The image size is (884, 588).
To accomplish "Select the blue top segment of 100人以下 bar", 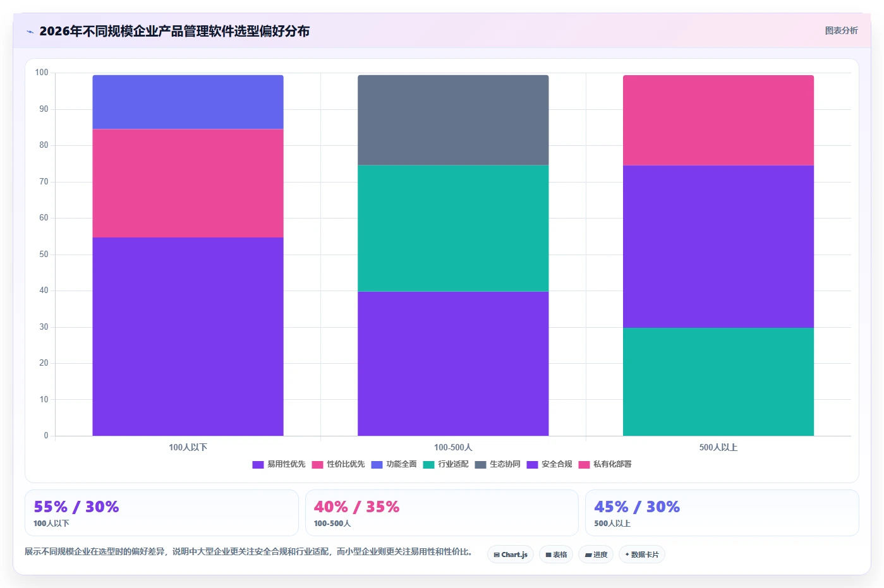I will (188, 102).
